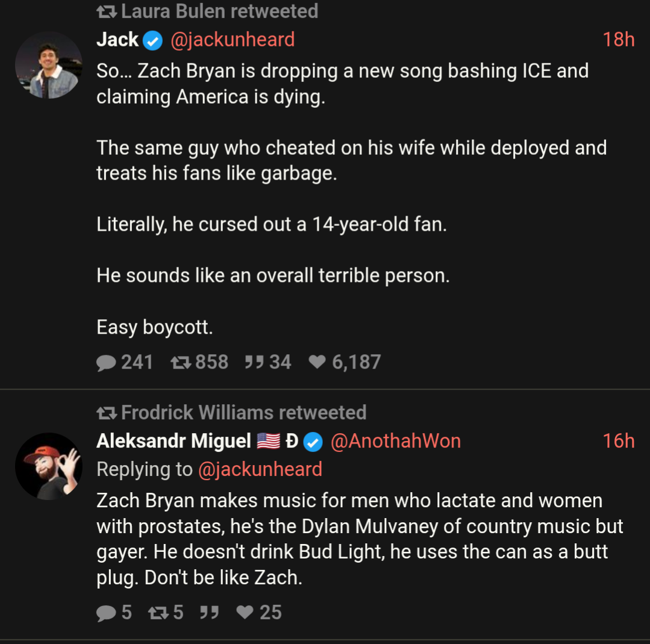
Task: Retweet Aleksandr Miguel's reply
Action: (x=158, y=613)
